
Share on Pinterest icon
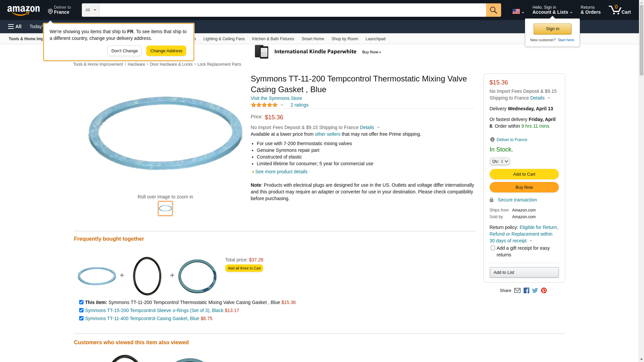tap(544, 291)
